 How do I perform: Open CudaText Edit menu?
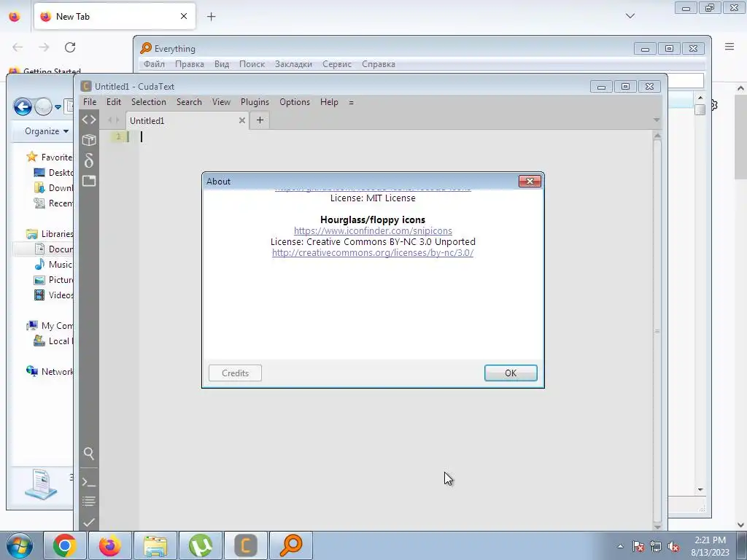[113, 102]
